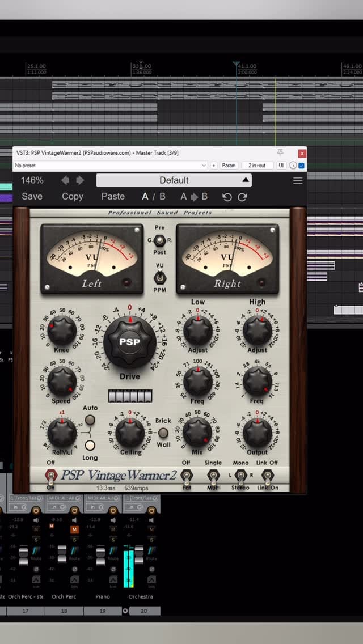Screen dimensions: 363x644
Task: Flip the Link Off / Link On switch
Action: [267, 476]
